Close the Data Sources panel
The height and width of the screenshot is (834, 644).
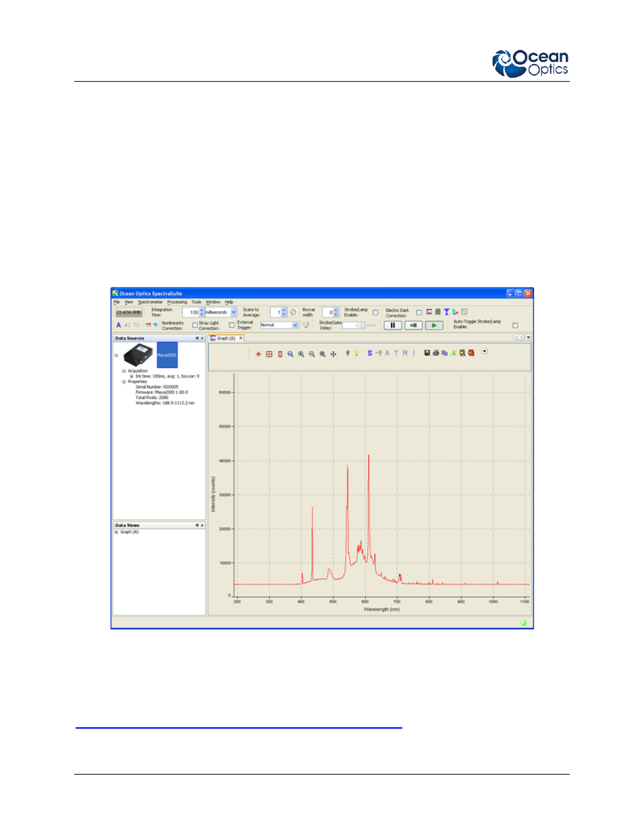pyautogui.click(x=202, y=338)
